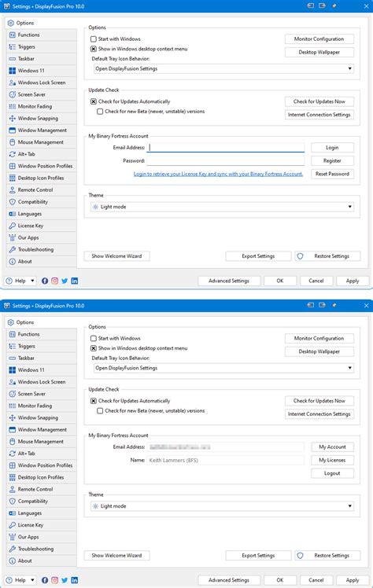Open Languages section in top window
This screenshot has height=588, width=373.
point(41,214)
